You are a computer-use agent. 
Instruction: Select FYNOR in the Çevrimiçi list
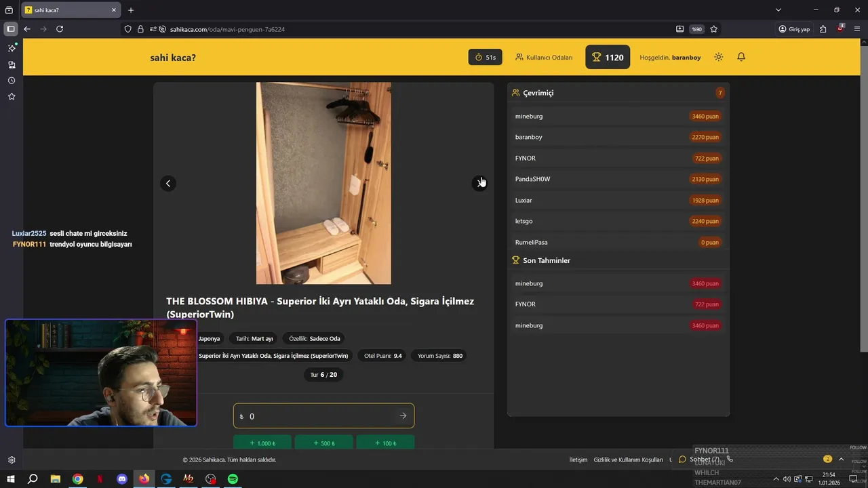618,158
